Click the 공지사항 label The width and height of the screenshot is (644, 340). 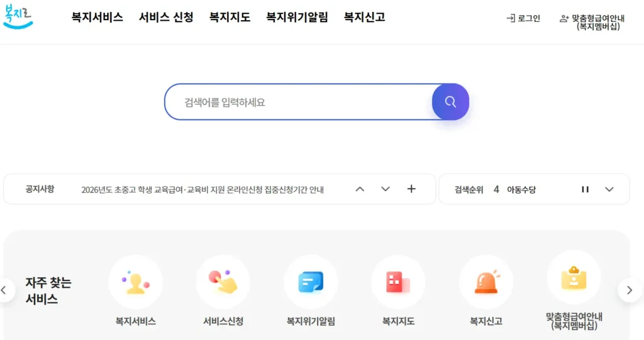(40, 189)
